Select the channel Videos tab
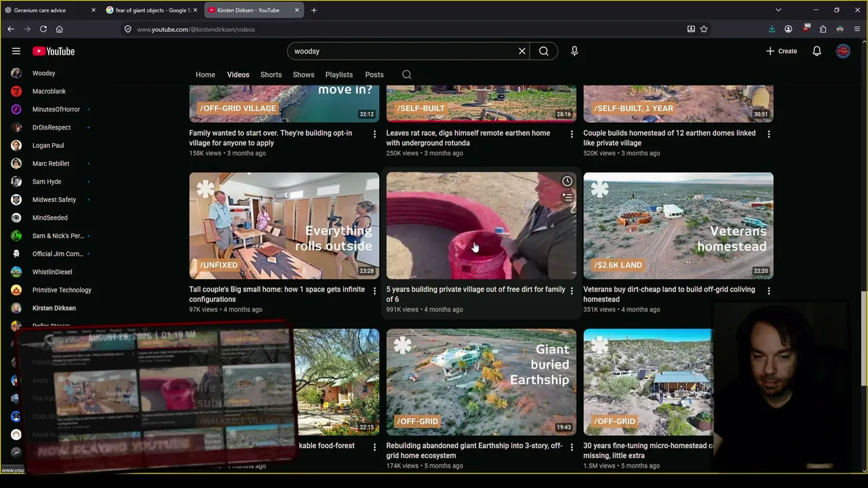 238,75
